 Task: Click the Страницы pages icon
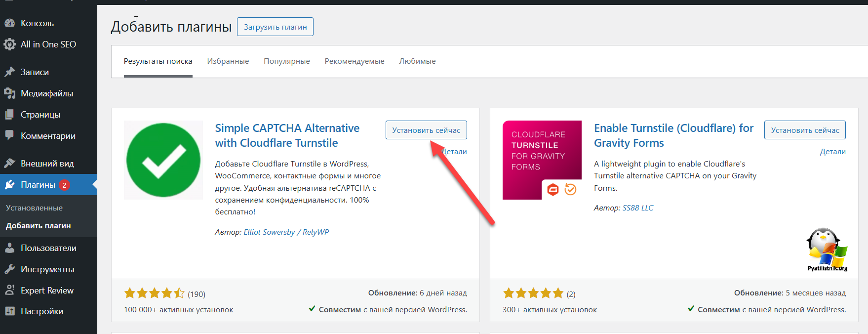coord(9,115)
